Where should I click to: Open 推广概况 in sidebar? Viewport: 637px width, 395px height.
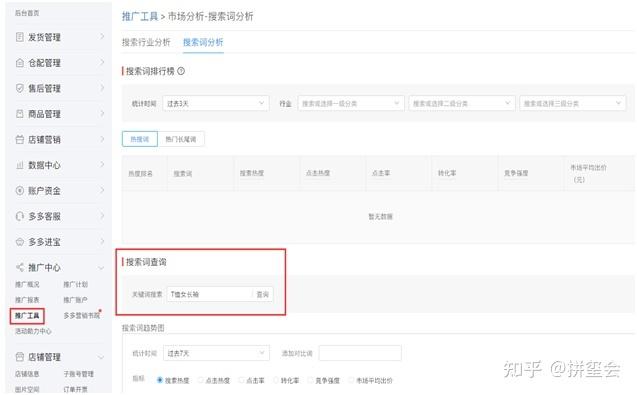tap(27, 284)
